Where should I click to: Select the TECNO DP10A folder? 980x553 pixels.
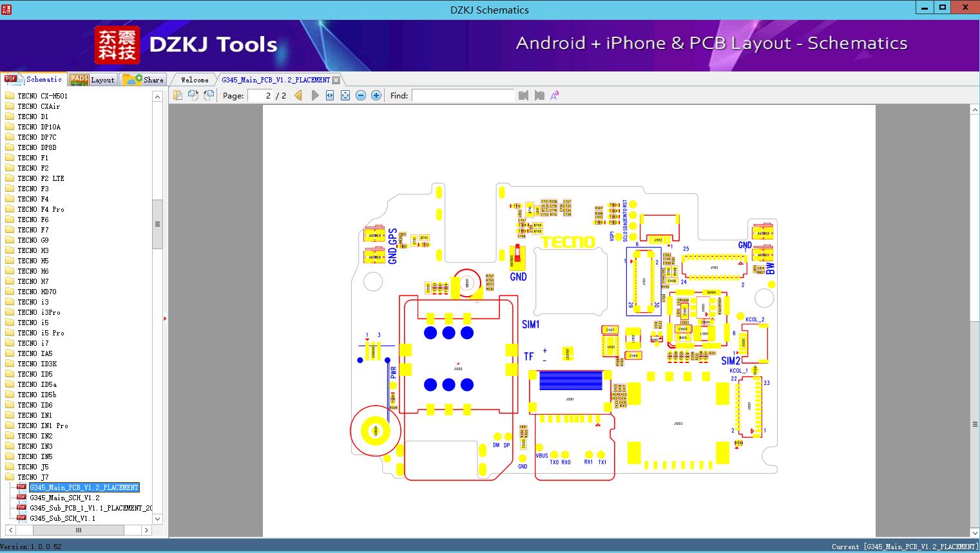tap(39, 127)
